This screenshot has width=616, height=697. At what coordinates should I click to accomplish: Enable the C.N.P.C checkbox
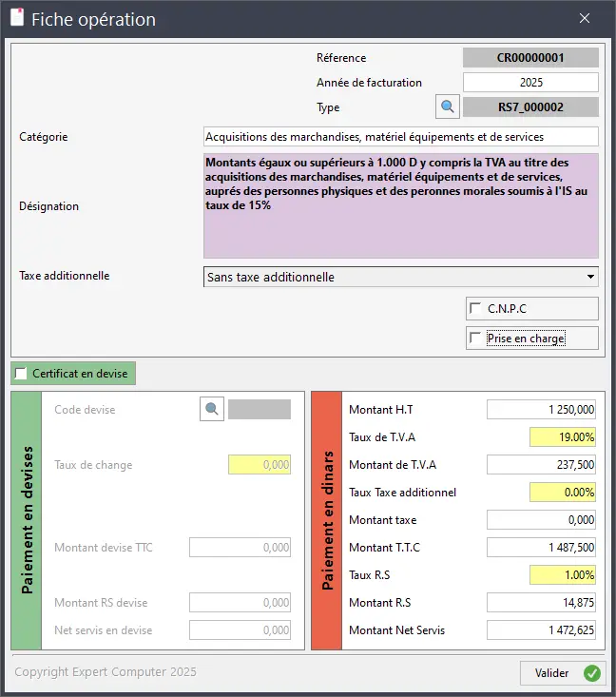pyautogui.click(x=475, y=308)
